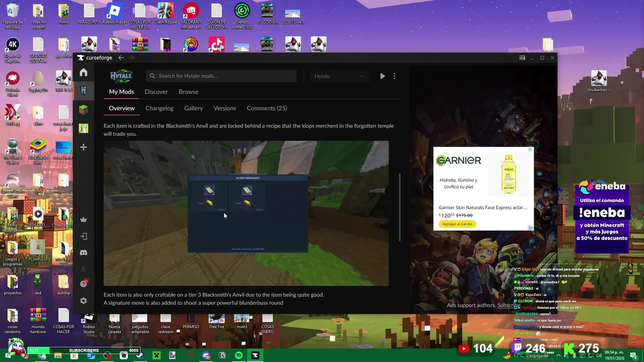Image resolution: width=644 pixels, height=362 pixels.
Task: Click the Hytale logo in header
Action: (121, 76)
